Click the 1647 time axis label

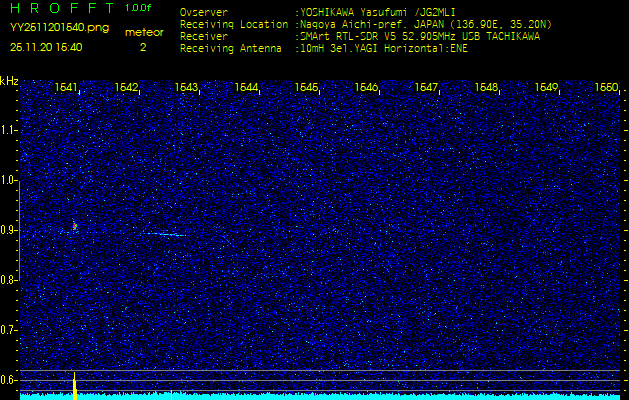[x=426, y=87]
